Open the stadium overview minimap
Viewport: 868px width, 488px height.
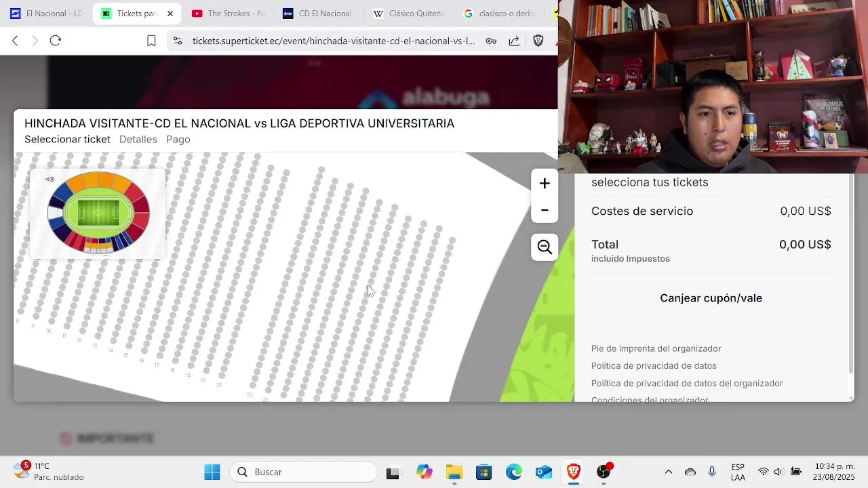pyautogui.click(x=98, y=213)
